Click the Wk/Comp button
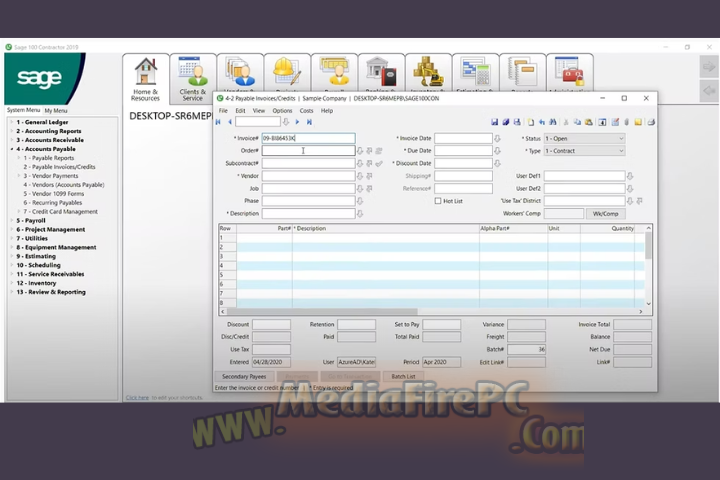The image size is (720, 480). 606,214
